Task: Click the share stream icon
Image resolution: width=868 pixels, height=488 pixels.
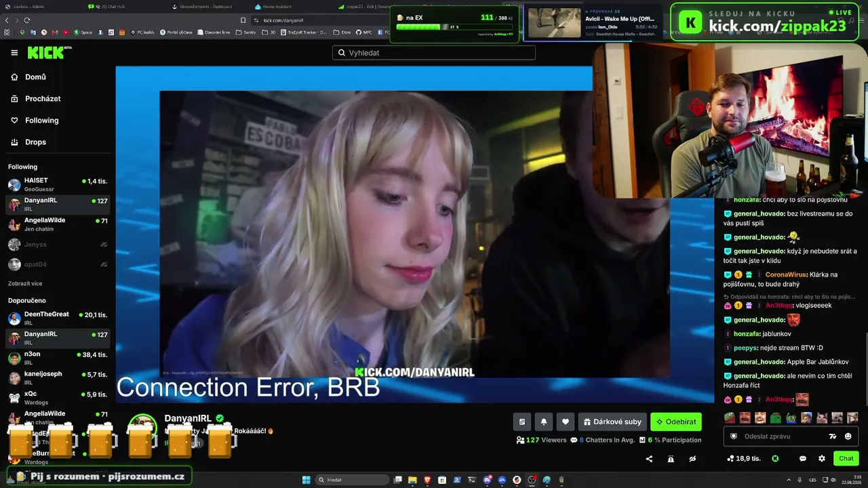Action: 649,459
